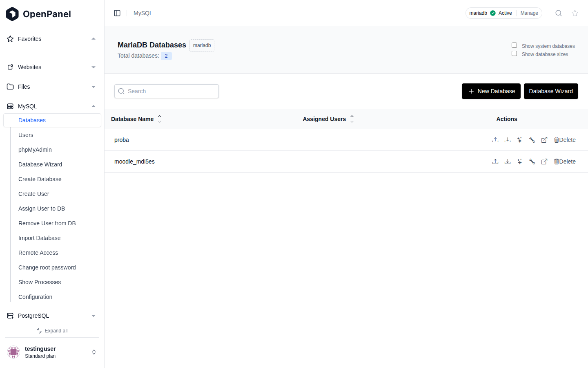Click the sparkles optimize icon for proba
Viewport: 588px width, 368px height.
tap(520, 140)
